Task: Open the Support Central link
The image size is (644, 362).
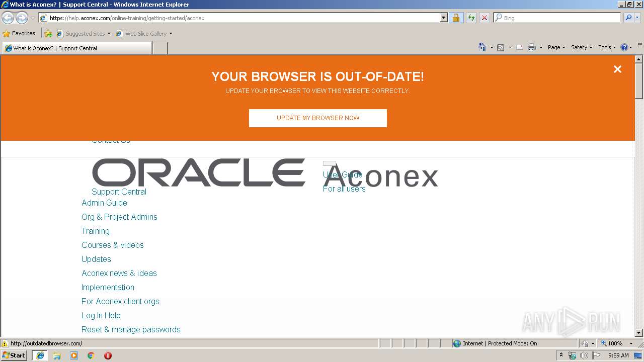Action: 119,192
